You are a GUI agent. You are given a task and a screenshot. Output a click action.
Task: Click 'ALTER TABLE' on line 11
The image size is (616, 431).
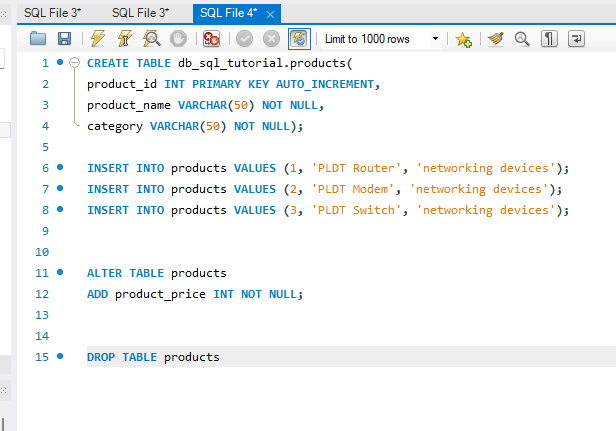click(x=125, y=273)
